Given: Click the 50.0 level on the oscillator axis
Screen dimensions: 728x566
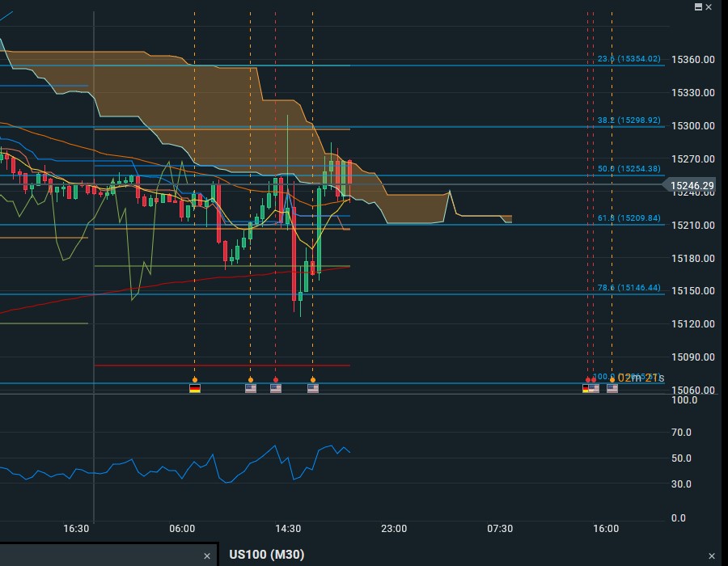Looking at the screenshot, I should pos(681,458).
